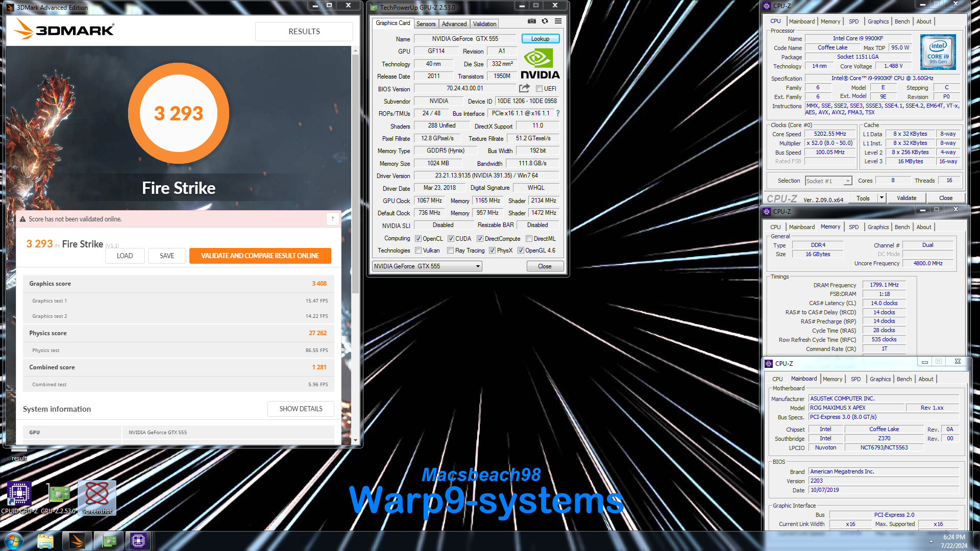
Task: Click SHOW DETAILS for system information
Action: pyautogui.click(x=301, y=409)
